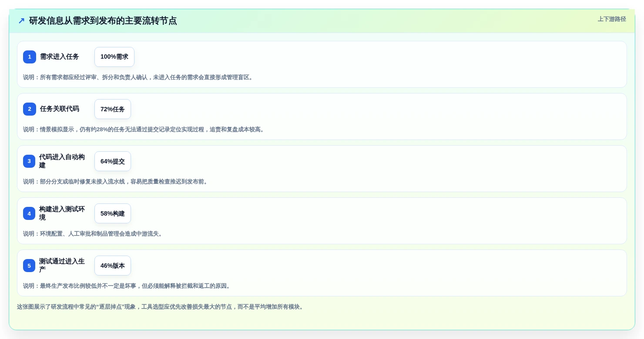
Task: Click the 100%需求 badge
Action: (114, 57)
